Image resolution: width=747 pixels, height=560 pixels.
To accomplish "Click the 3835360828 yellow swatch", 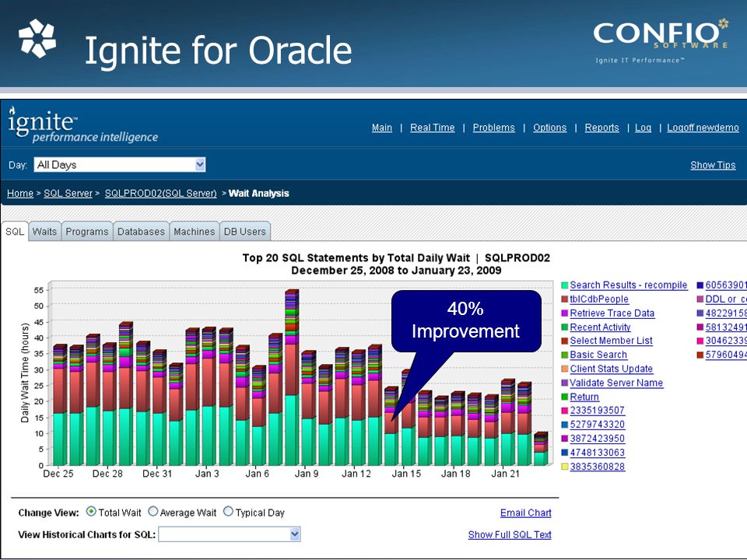I will 565,467.
